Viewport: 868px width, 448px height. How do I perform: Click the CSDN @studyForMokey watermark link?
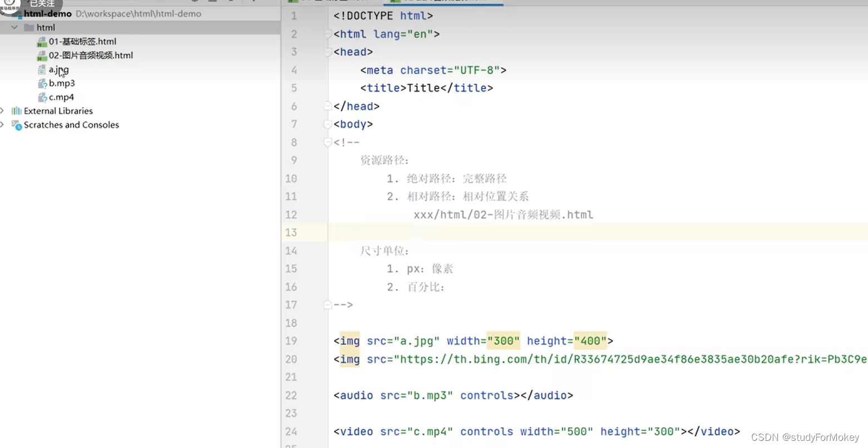tap(804, 438)
